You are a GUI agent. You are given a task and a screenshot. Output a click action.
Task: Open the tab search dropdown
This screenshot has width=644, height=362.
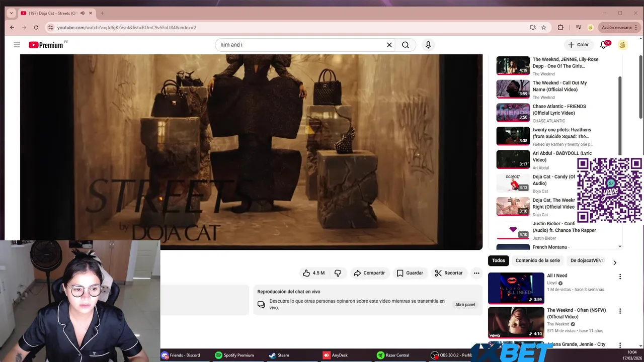pyautogui.click(x=11, y=13)
